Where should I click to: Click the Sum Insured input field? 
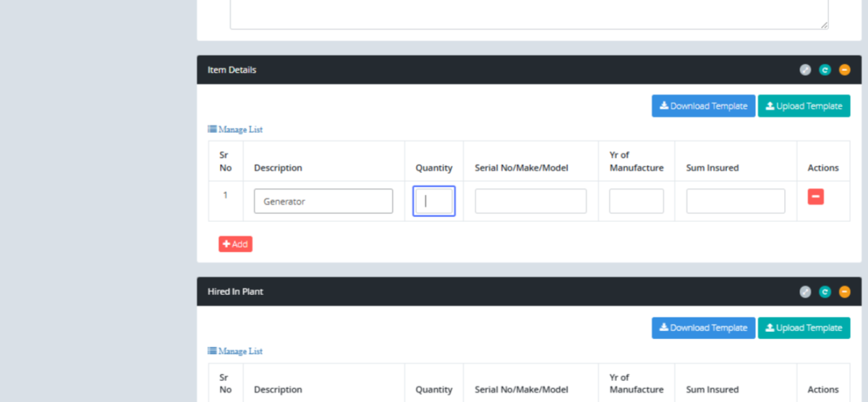pos(735,202)
